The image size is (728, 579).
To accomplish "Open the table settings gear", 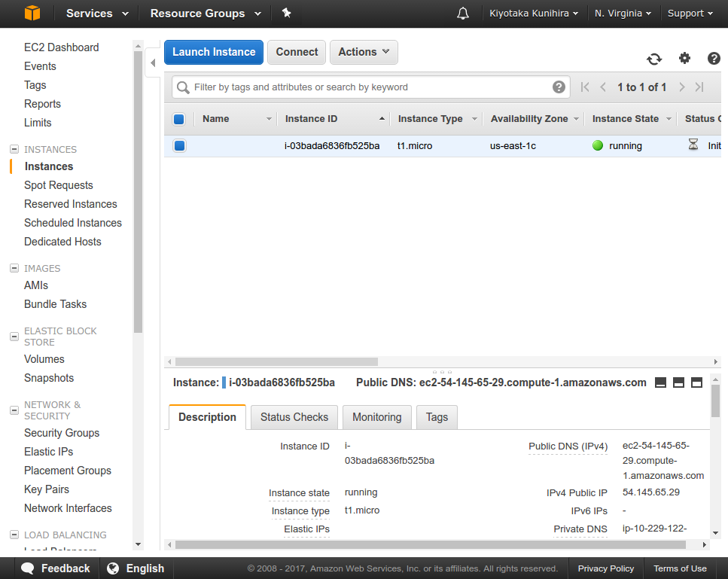I will [x=684, y=59].
